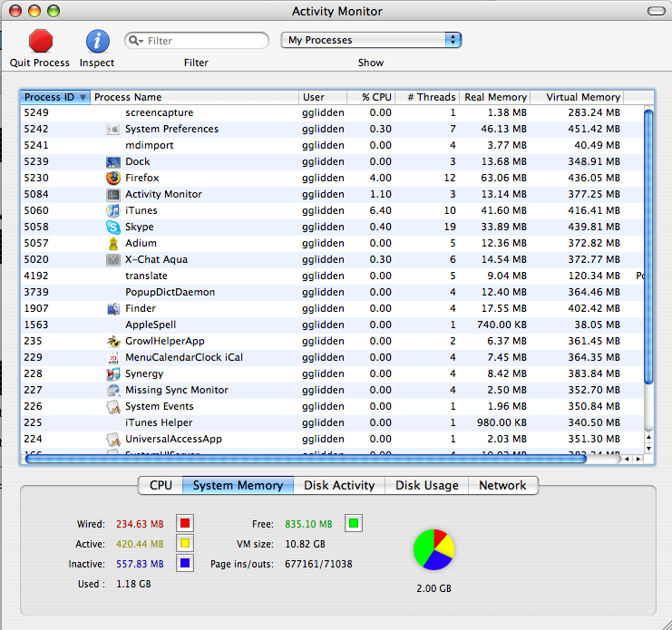Click process ID 5230 cell
The height and width of the screenshot is (630, 672).
(36, 178)
